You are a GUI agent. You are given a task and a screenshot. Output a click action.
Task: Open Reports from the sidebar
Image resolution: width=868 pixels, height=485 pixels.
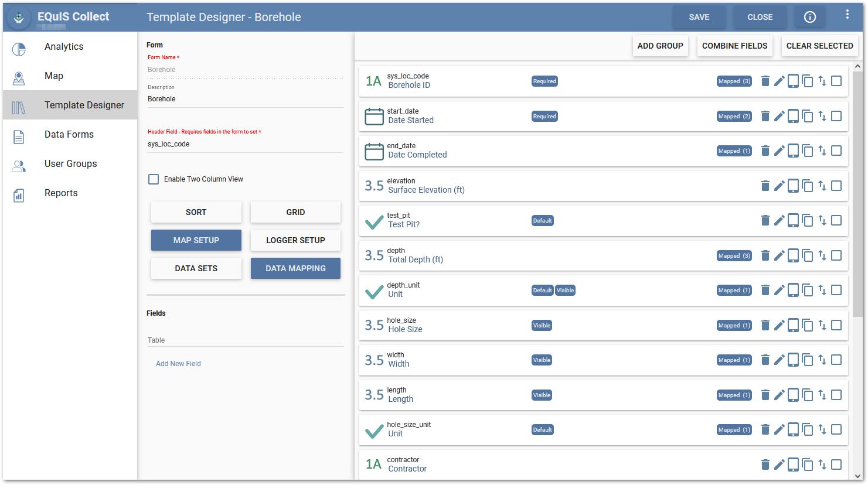click(x=70, y=193)
